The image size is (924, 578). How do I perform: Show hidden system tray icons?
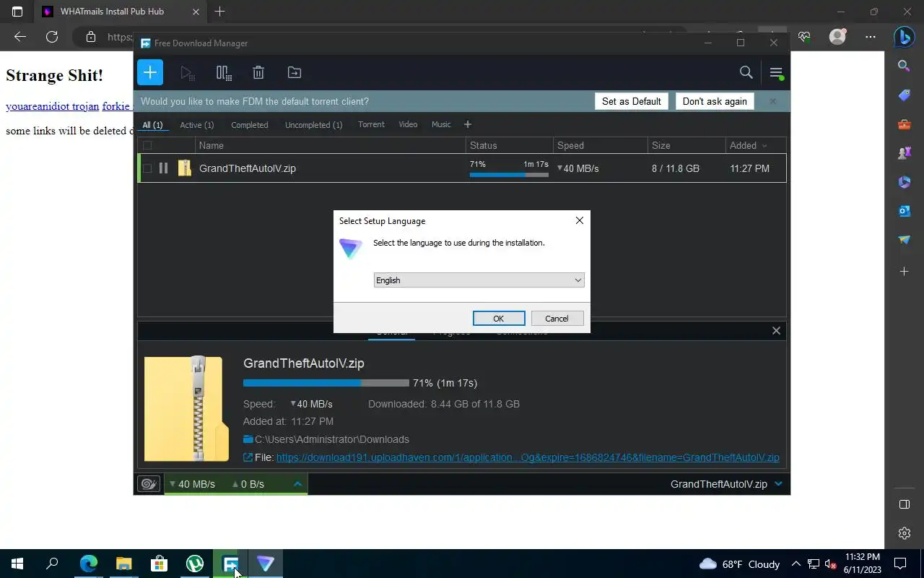pos(796,564)
